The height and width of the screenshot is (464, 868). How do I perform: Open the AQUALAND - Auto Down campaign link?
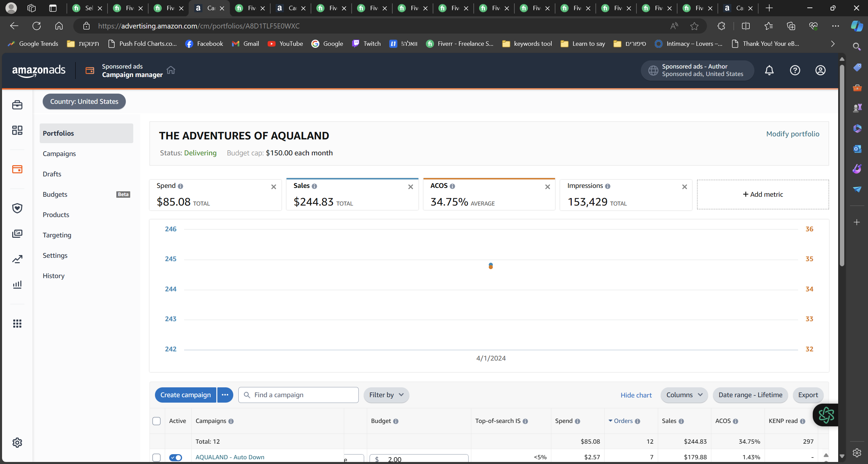(230, 457)
